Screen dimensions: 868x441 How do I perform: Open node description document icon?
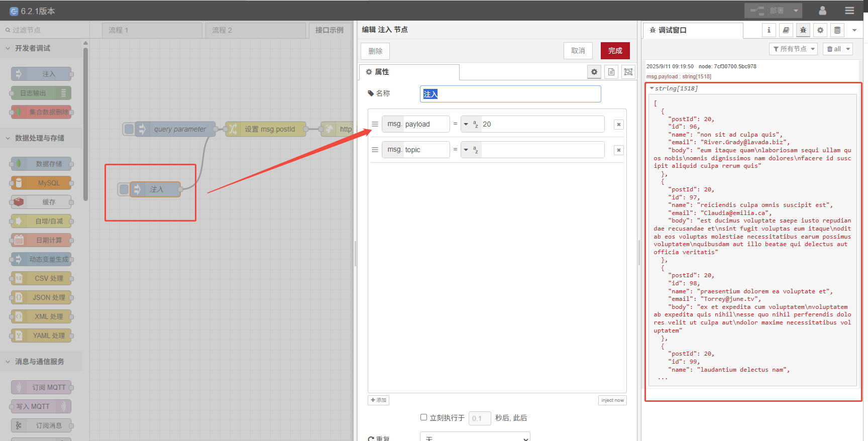pos(611,72)
